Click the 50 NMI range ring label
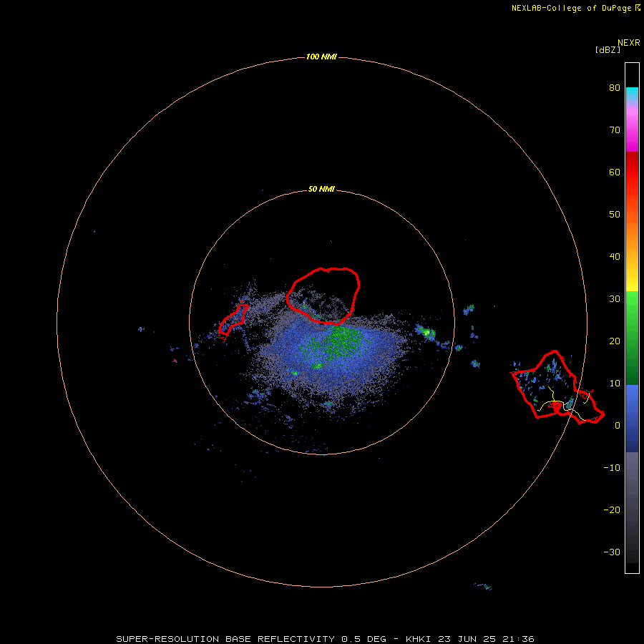644x644 pixels. pos(321,190)
